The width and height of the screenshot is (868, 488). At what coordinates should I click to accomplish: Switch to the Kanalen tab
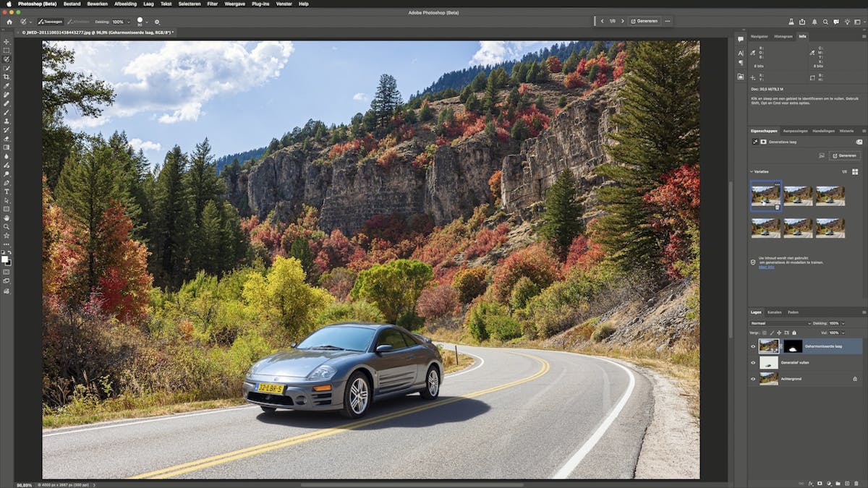pyautogui.click(x=775, y=312)
